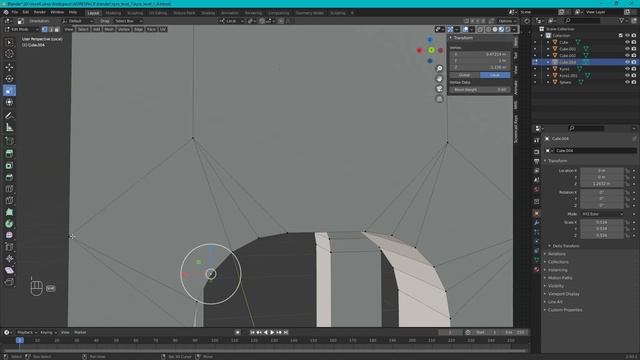640x360 pixels.
Task: Open the Render menu
Action: click(40, 12)
